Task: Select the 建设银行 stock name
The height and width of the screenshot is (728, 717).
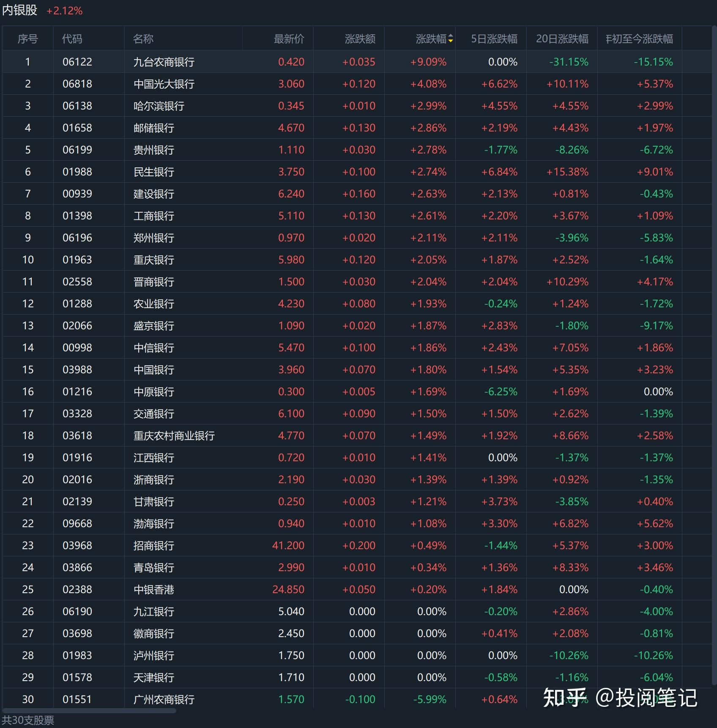Action: tap(154, 194)
